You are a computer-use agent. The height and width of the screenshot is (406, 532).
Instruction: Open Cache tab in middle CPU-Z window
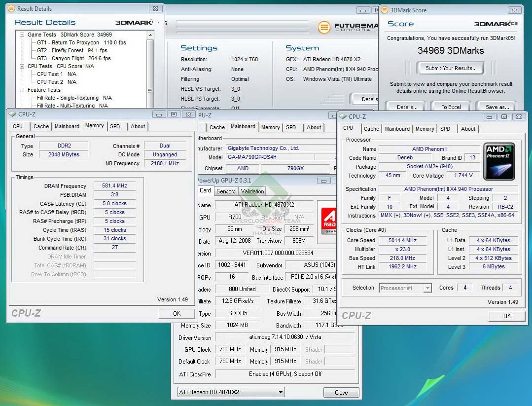click(217, 127)
